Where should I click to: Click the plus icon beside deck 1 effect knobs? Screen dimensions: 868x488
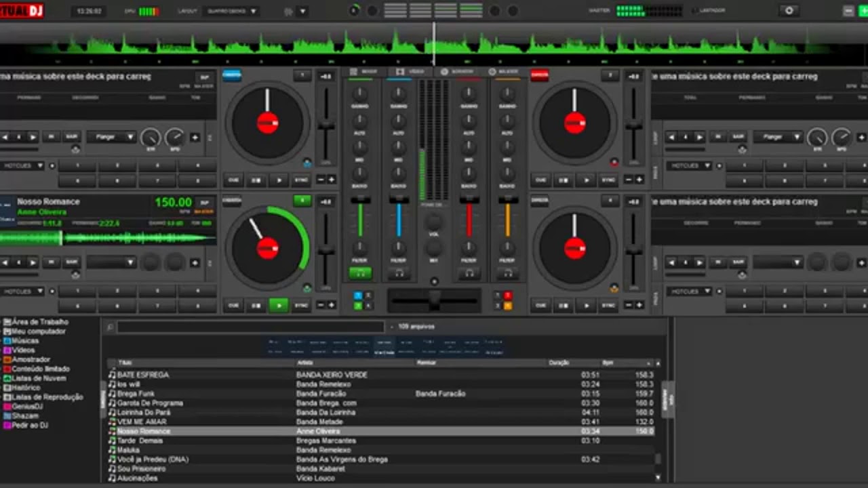pyautogui.click(x=195, y=138)
